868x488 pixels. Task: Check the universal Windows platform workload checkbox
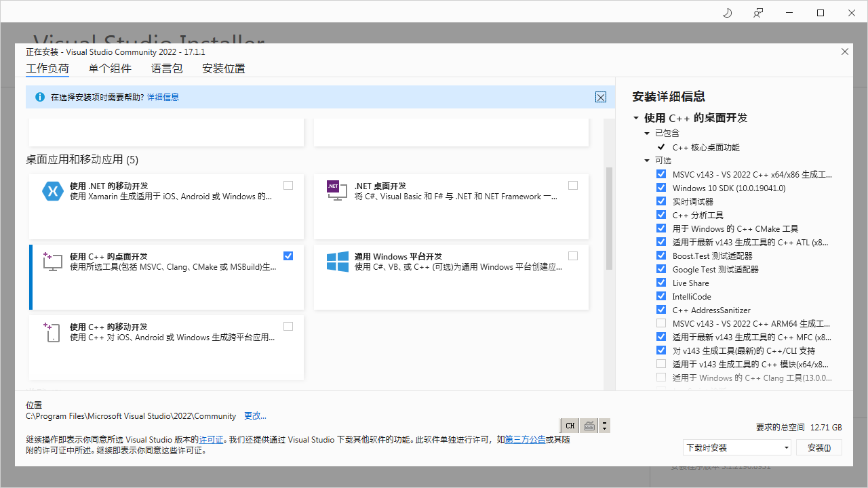pyautogui.click(x=573, y=256)
